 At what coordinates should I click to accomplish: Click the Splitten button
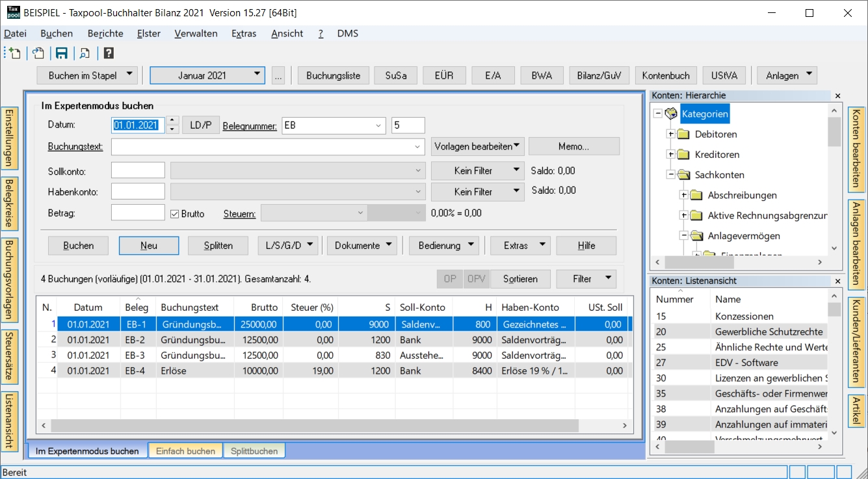coord(218,246)
